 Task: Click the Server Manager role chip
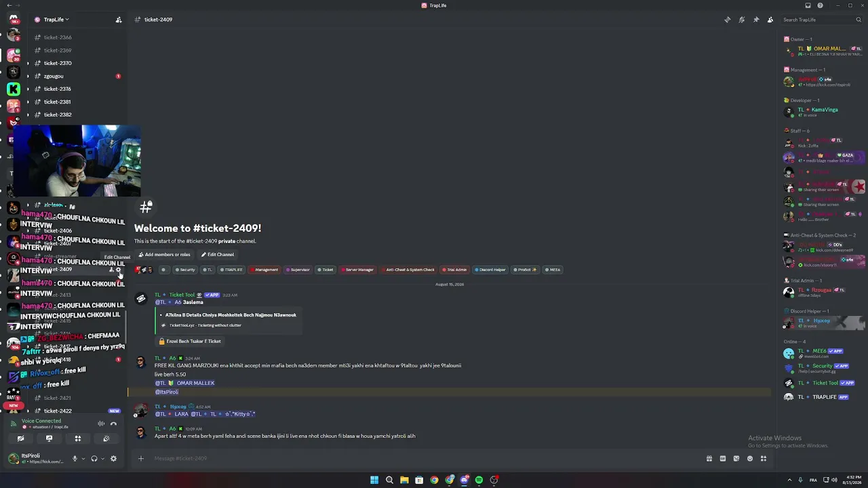click(357, 270)
